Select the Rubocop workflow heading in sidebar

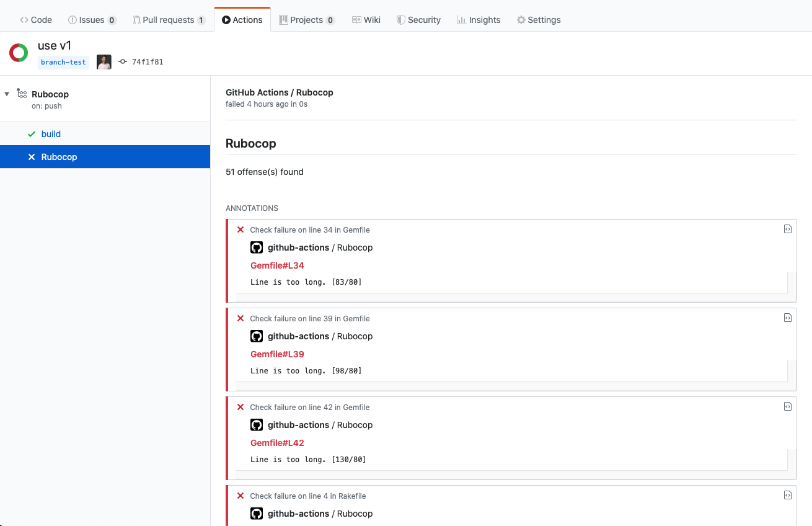(x=50, y=94)
